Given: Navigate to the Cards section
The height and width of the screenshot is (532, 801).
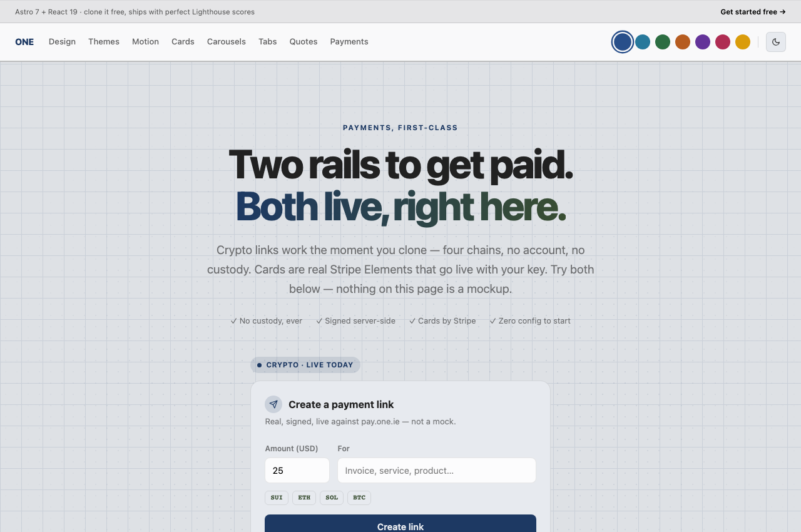Looking at the screenshot, I should [183, 42].
